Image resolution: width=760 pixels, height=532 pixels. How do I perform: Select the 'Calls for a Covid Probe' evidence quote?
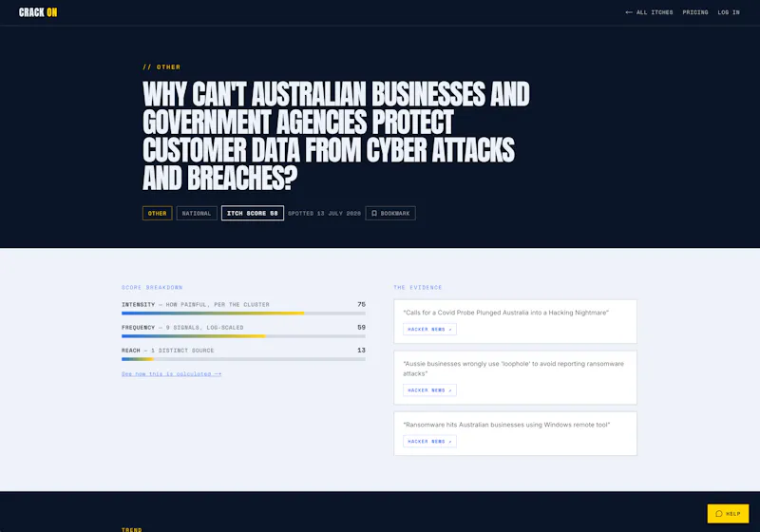[505, 313]
